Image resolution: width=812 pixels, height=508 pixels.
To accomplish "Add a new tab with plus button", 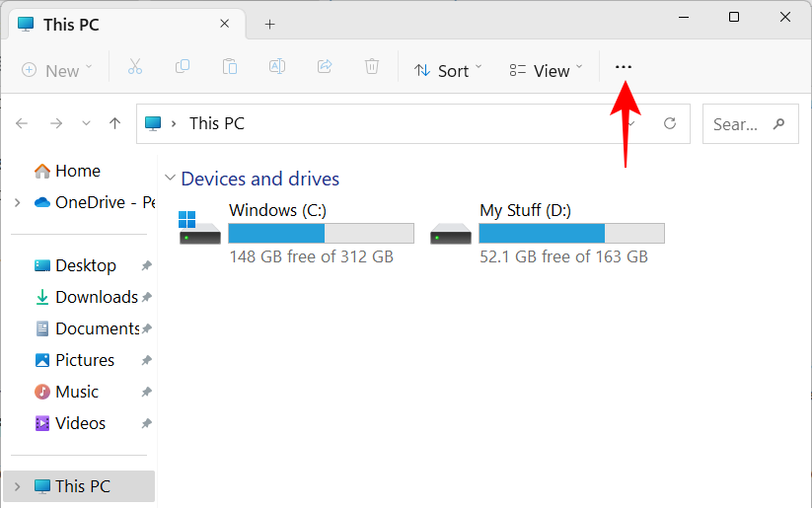I will pyautogui.click(x=269, y=24).
